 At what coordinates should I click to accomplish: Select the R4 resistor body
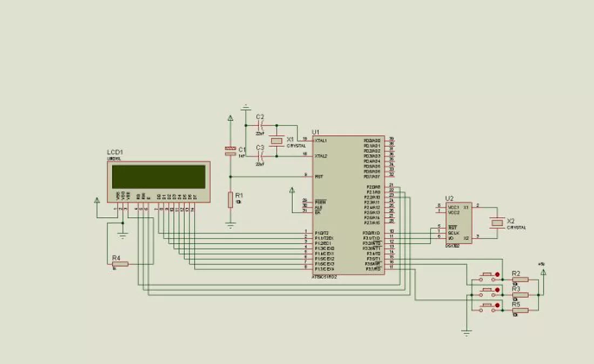[120, 264]
